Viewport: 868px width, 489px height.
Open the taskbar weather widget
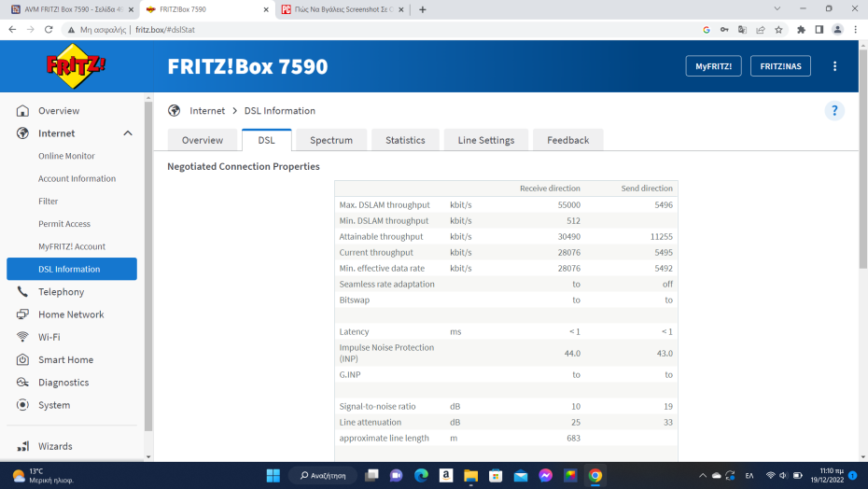click(x=42, y=476)
